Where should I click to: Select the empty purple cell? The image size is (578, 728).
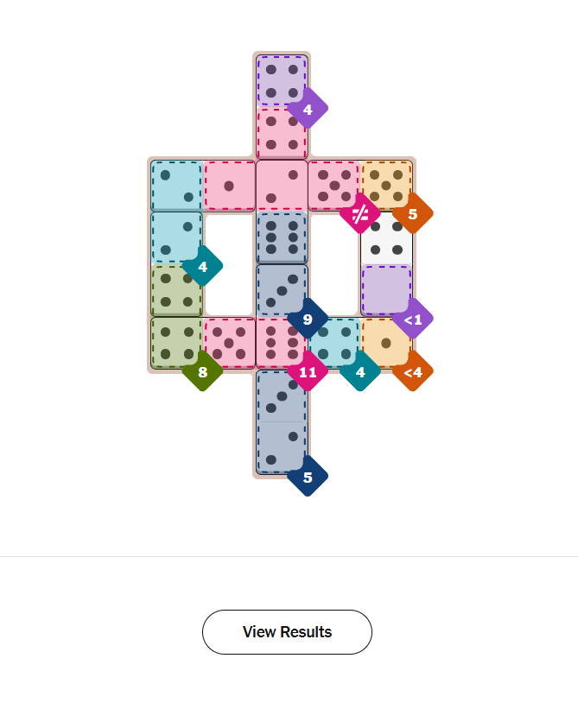(x=385, y=289)
